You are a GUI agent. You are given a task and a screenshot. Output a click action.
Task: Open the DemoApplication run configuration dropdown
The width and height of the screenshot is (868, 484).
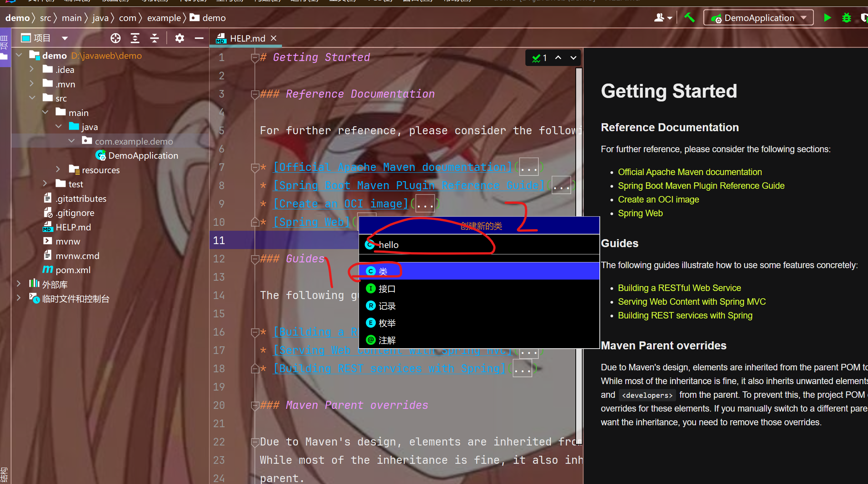(x=758, y=18)
